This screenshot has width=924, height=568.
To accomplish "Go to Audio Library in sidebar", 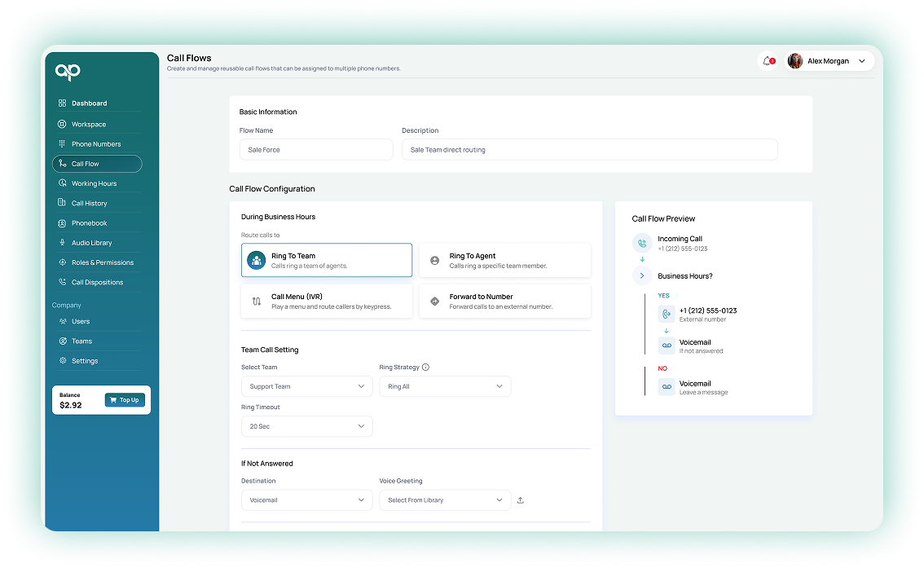I will pyautogui.click(x=91, y=243).
